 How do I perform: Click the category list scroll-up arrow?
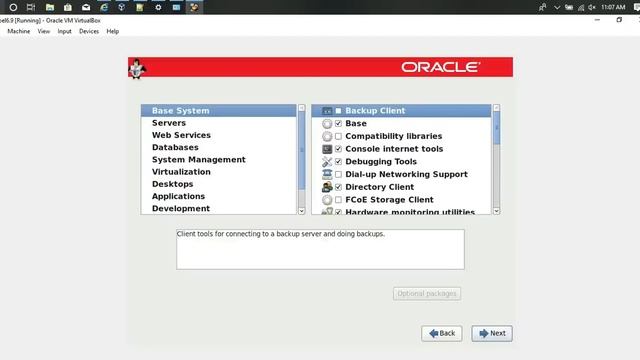pos(302,108)
